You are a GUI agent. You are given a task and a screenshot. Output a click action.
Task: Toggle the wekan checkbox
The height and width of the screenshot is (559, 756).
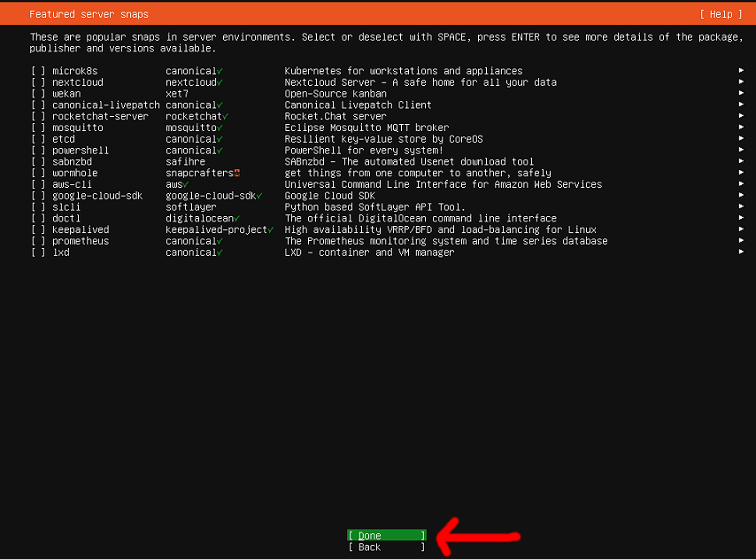(38, 94)
